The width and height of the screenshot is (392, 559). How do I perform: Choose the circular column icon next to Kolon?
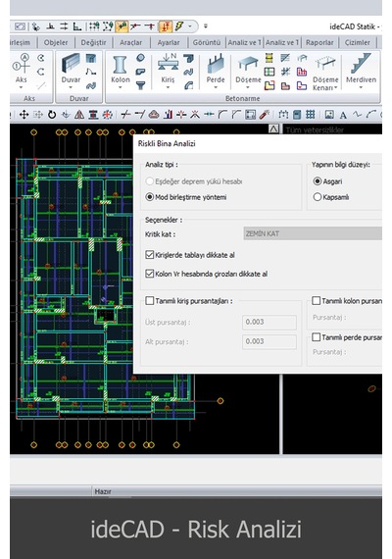click(x=140, y=58)
